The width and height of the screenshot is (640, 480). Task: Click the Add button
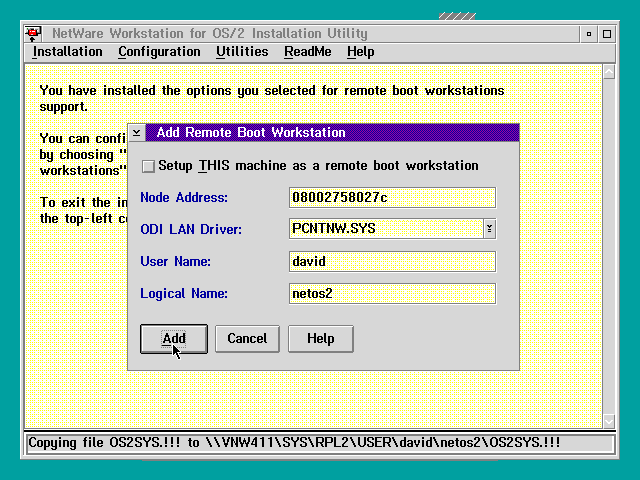pos(174,339)
